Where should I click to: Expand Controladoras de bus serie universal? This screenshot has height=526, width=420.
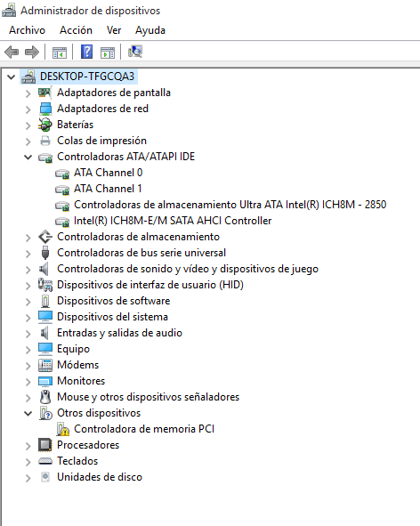tap(28, 254)
